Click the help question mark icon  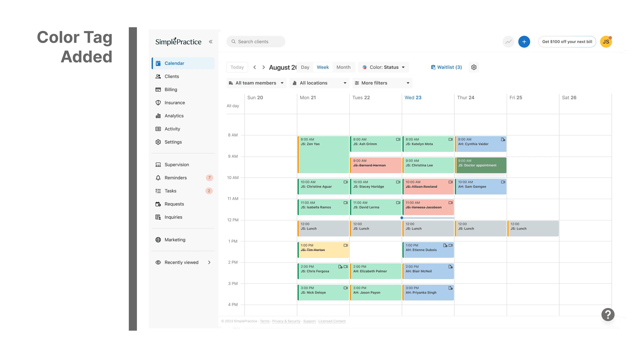[x=608, y=314]
